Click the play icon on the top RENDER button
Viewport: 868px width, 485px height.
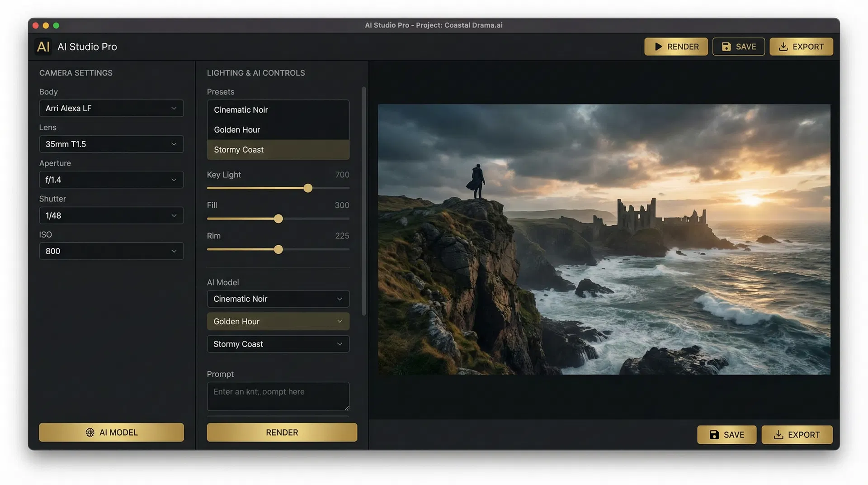pyautogui.click(x=659, y=47)
